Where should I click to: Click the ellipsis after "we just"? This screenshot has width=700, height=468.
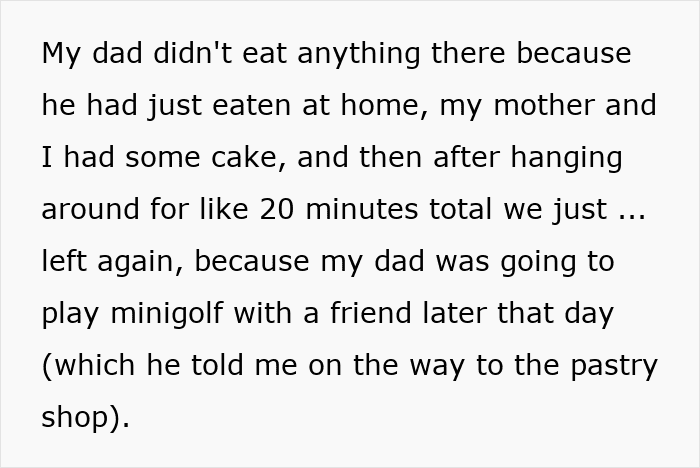(x=629, y=210)
